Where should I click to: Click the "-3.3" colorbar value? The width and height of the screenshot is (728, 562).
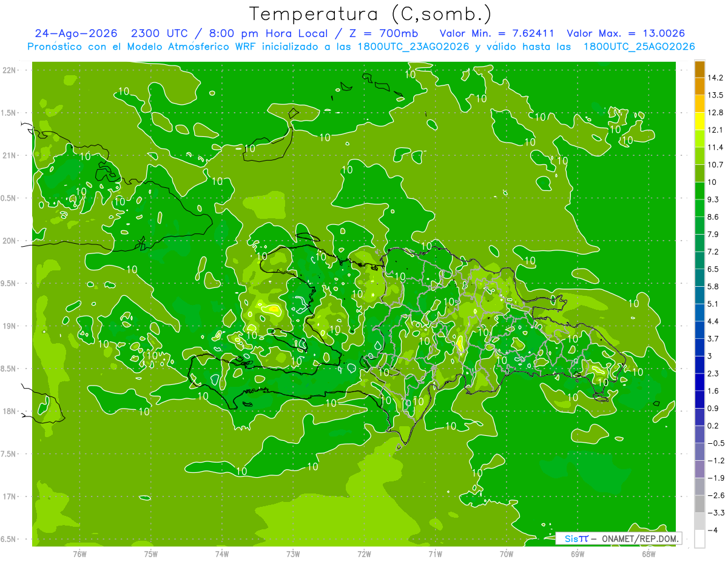click(716, 513)
